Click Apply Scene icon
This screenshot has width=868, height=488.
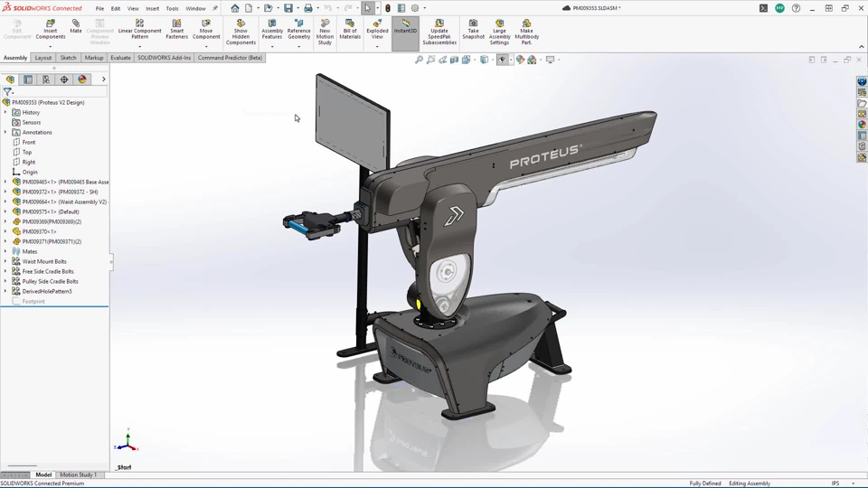click(532, 60)
